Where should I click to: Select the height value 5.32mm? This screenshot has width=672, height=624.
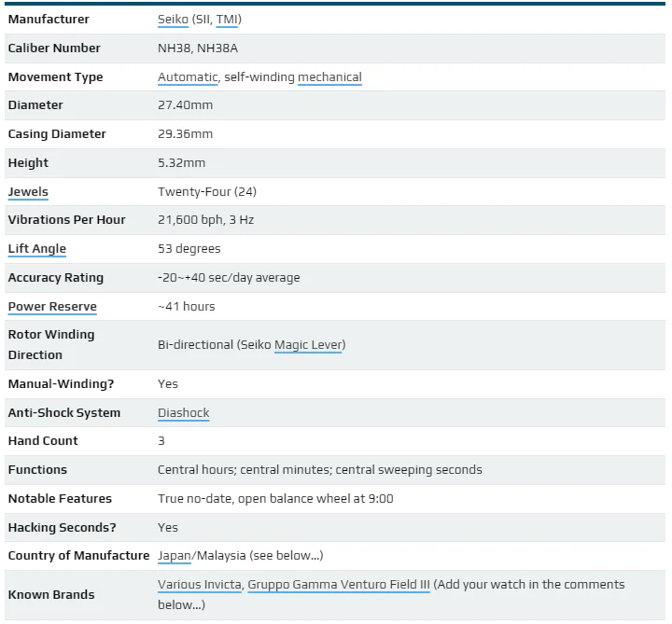(x=181, y=162)
